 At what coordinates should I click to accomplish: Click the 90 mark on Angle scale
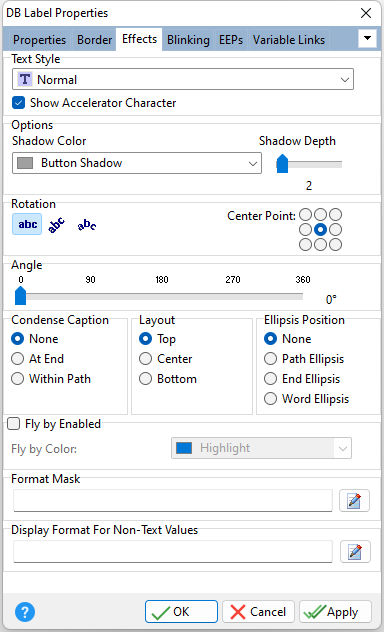[x=90, y=279]
